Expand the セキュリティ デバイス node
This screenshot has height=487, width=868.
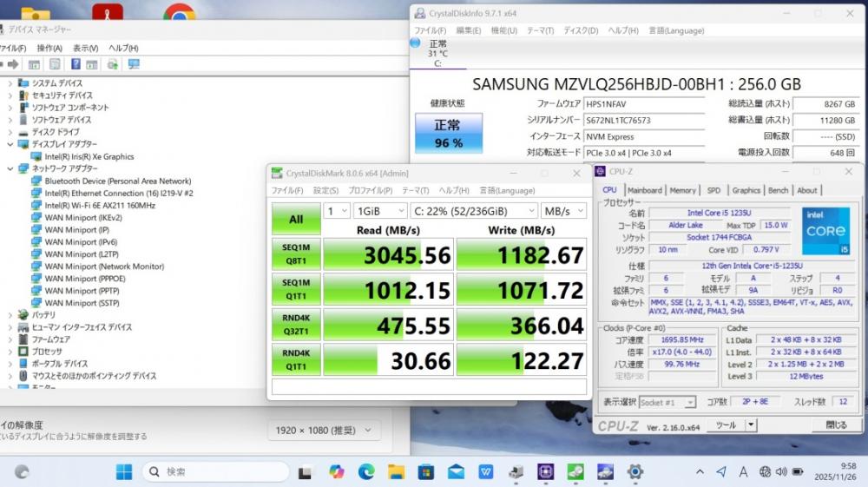[x=10, y=95]
